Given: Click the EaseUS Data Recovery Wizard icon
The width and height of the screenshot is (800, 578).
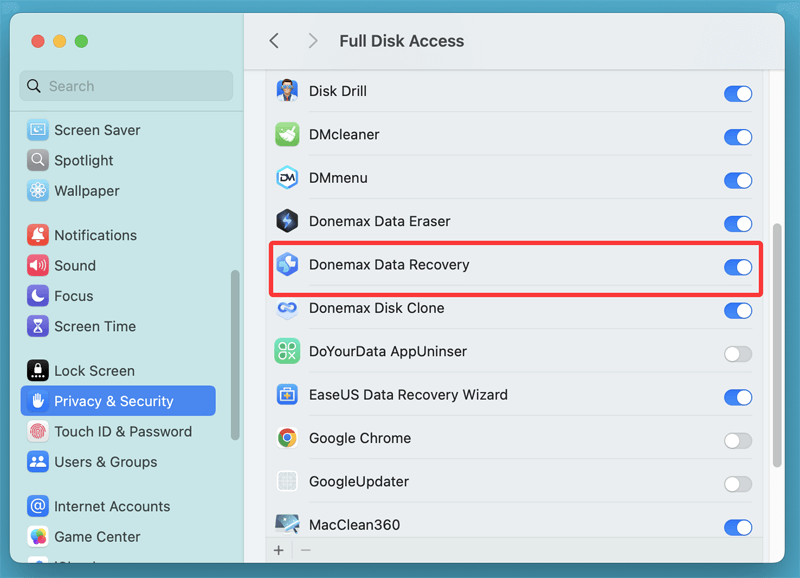Looking at the screenshot, I should click(287, 395).
